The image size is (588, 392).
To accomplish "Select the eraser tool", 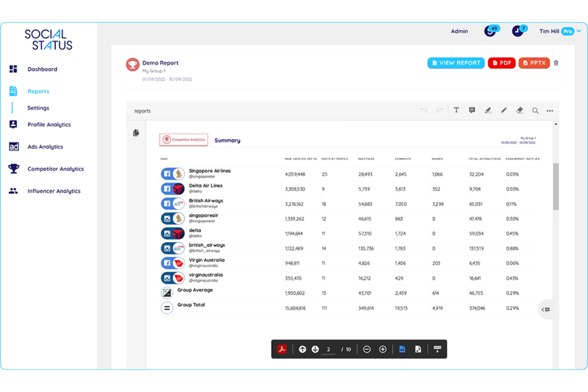I will [520, 111].
